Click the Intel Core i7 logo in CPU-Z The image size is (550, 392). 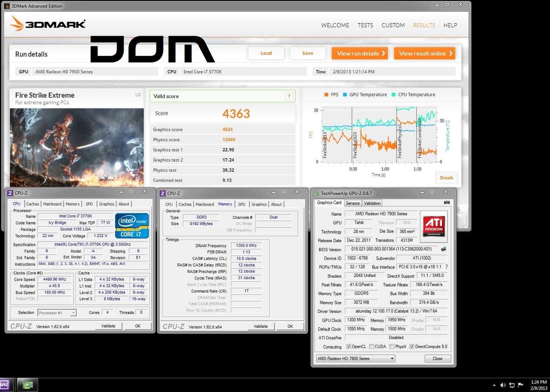click(x=132, y=226)
